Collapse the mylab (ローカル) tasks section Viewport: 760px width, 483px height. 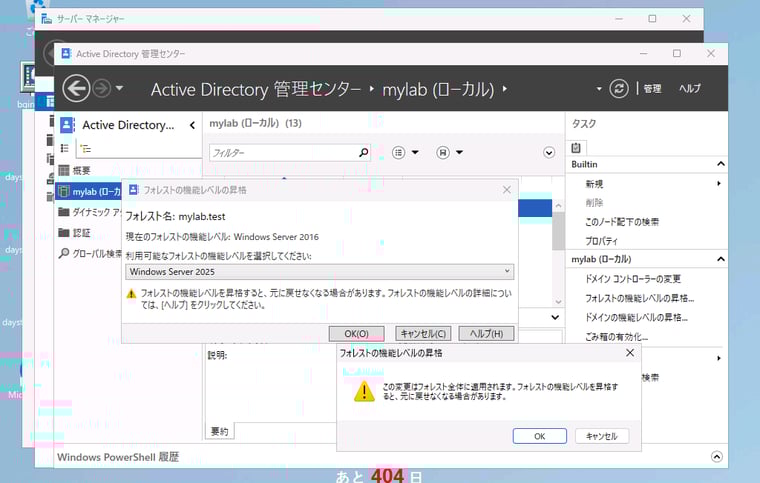coord(719,260)
